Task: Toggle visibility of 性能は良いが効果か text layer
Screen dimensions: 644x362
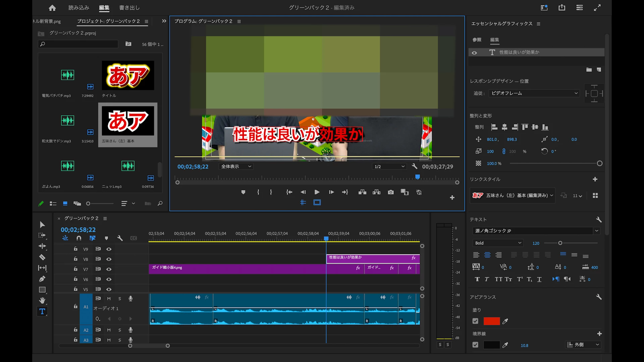Action: tap(474, 53)
